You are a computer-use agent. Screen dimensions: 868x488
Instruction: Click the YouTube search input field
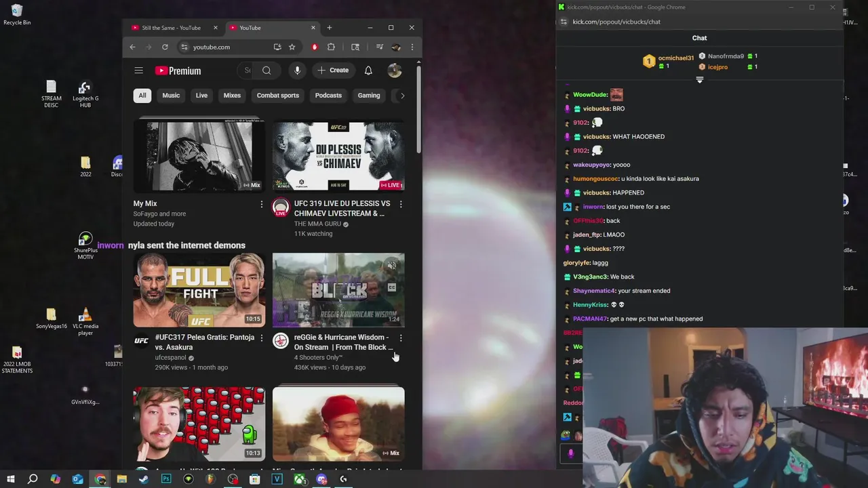[x=247, y=70]
